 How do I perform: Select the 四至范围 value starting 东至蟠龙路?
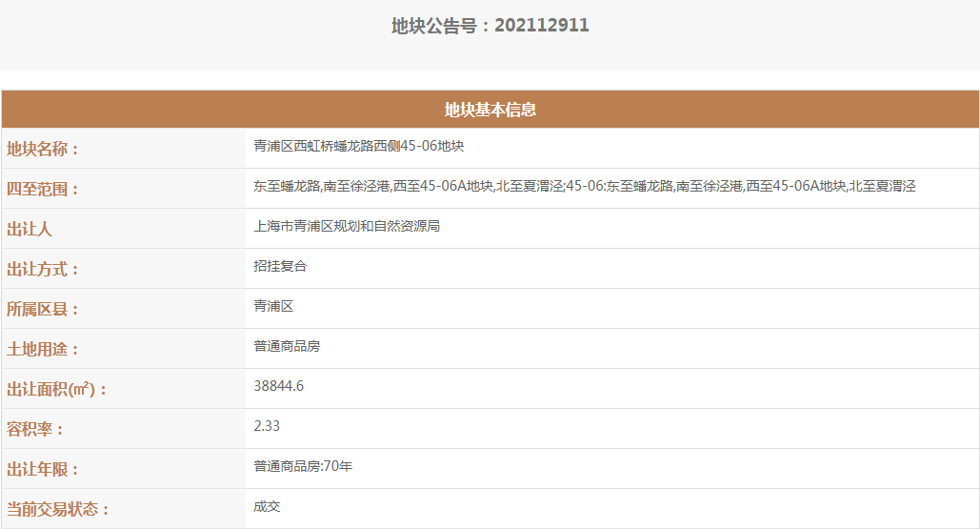point(585,186)
